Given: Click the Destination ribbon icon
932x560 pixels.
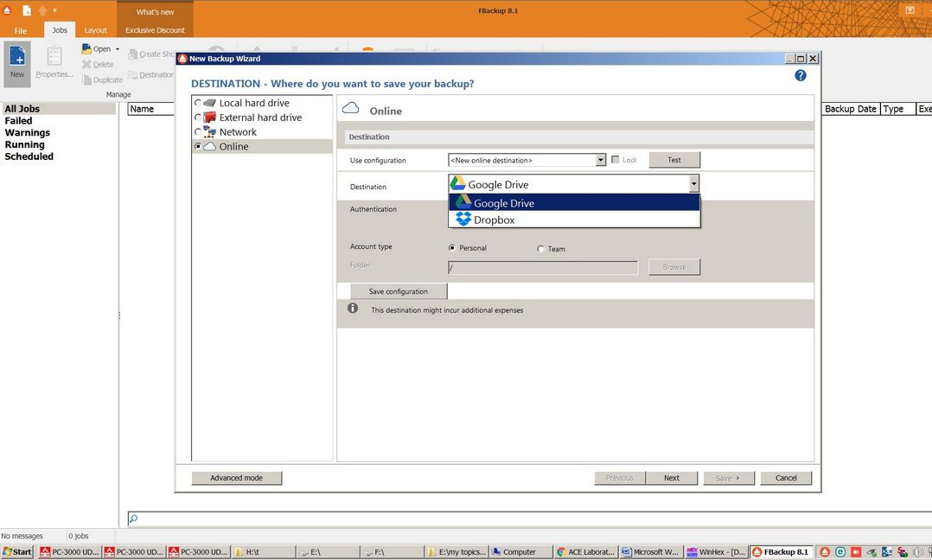Looking at the screenshot, I should tap(132, 75).
